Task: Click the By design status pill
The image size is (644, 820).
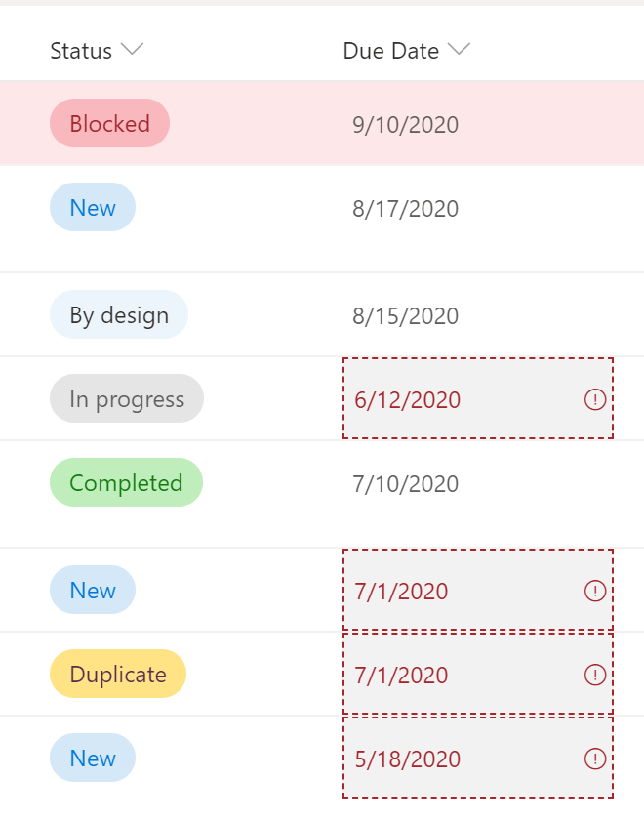Action: click(x=119, y=315)
